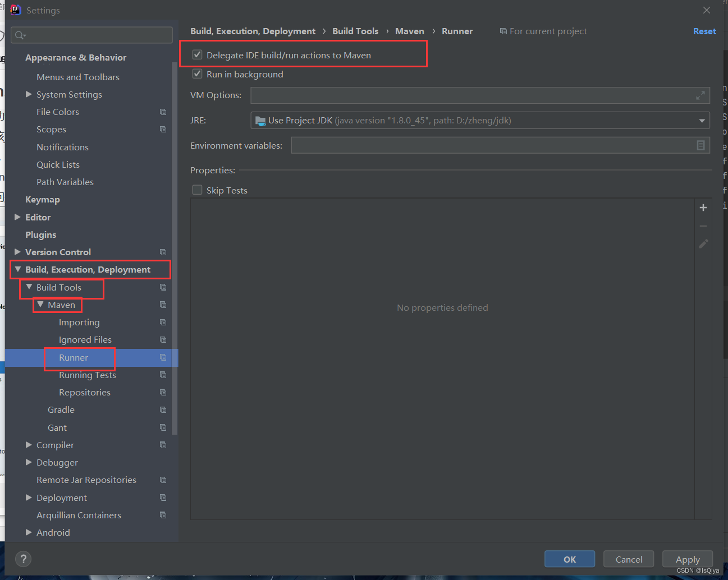Click project-level icon beside Maven
This screenshot has height=580, width=728.
[163, 305]
